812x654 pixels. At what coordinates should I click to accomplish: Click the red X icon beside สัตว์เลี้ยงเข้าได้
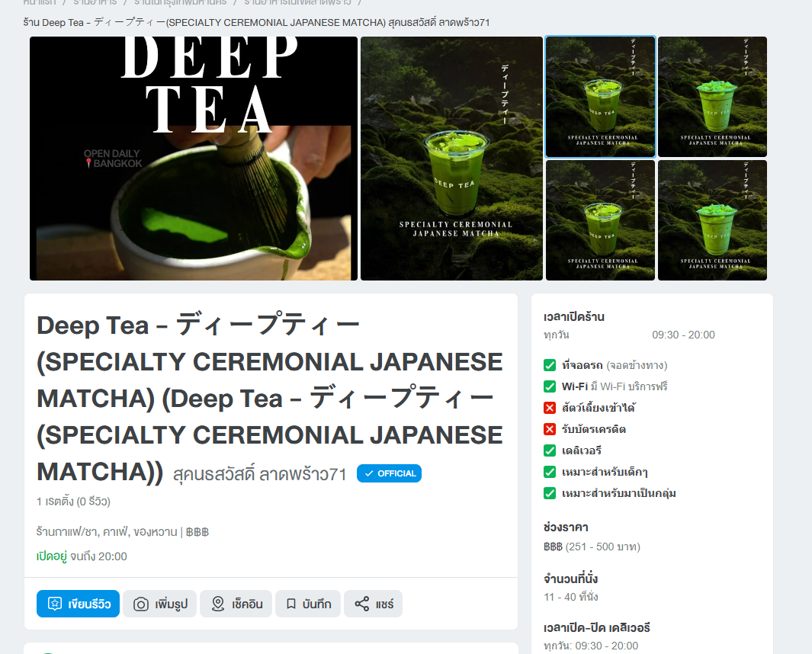click(x=550, y=408)
